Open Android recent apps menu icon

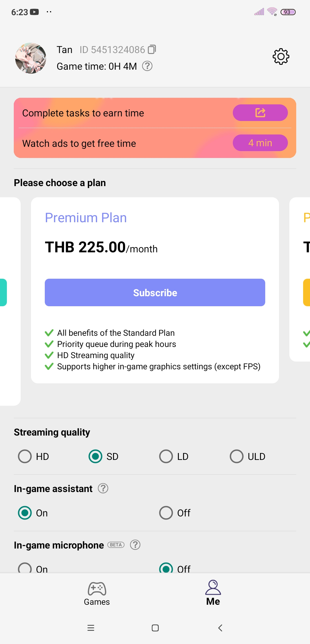coord(91,628)
